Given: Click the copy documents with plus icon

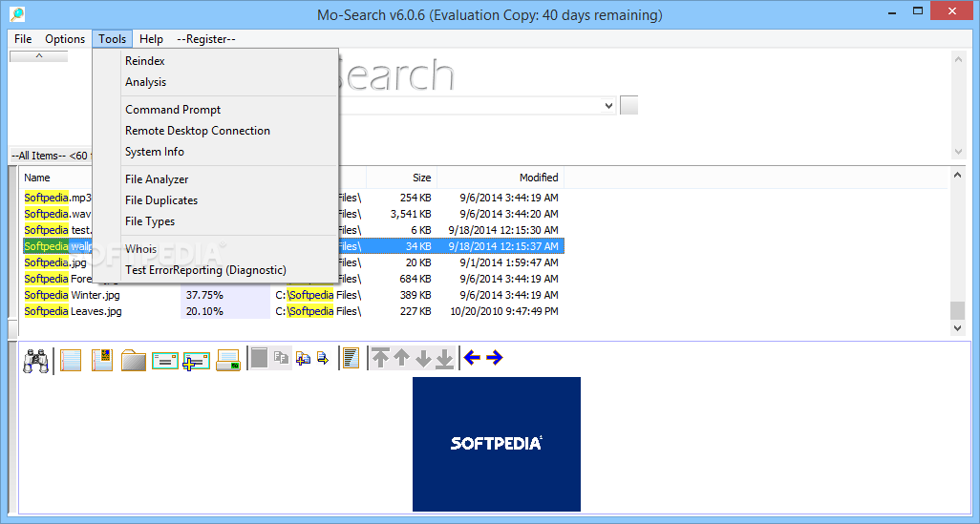Looking at the screenshot, I should pyautogui.click(x=303, y=358).
